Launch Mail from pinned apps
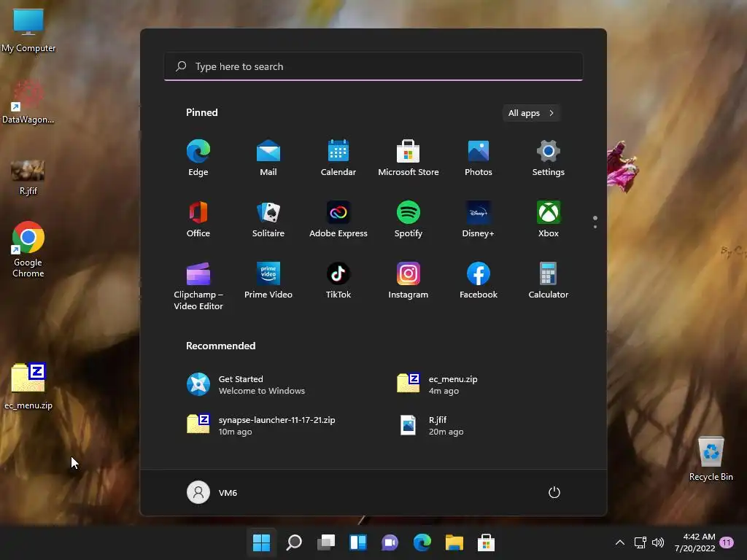The height and width of the screenshot is (560, 747). point(268,157)
